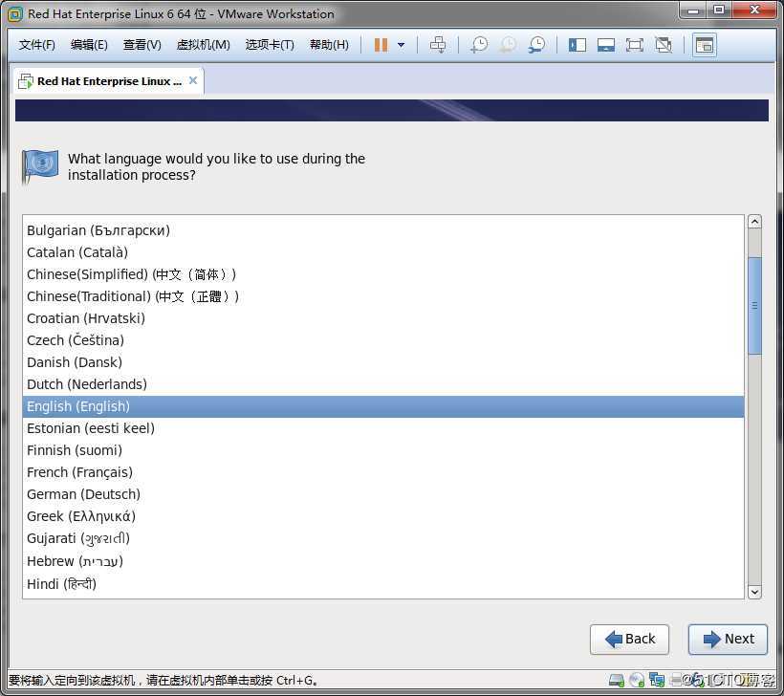Open the 选项卡(T) menu
This screenshot has width=784, height=696.
270,45
